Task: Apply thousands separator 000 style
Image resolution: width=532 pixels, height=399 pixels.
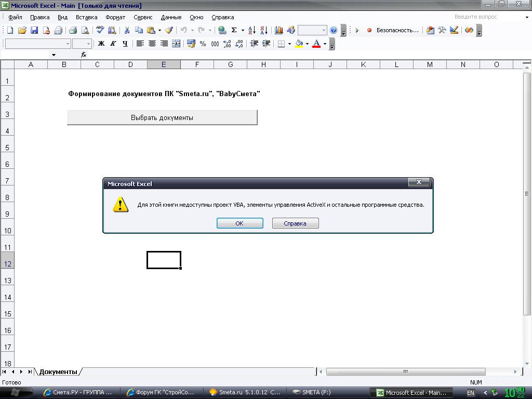Action: click(x=215, y=44)
